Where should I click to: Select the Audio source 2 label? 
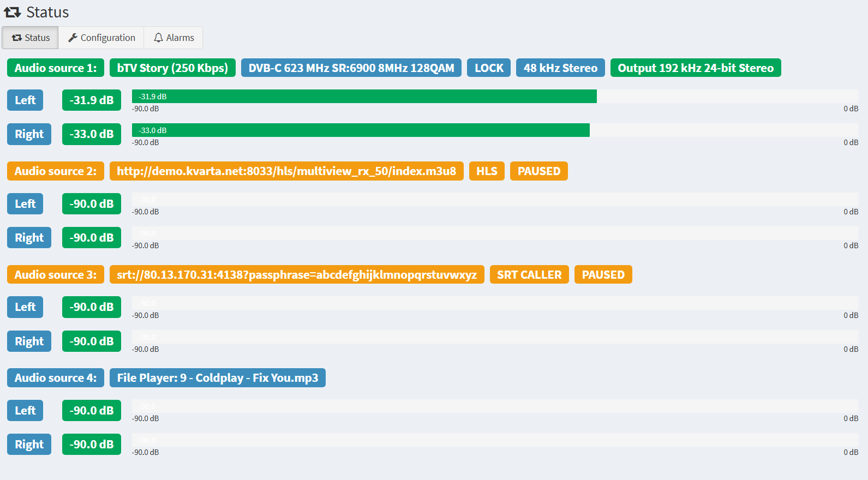(56, 171)
